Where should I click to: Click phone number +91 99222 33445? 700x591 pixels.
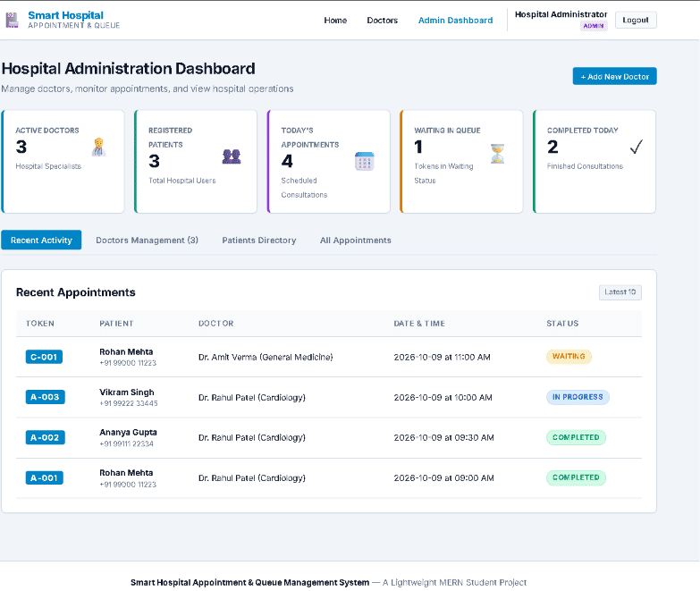(129, 403)
